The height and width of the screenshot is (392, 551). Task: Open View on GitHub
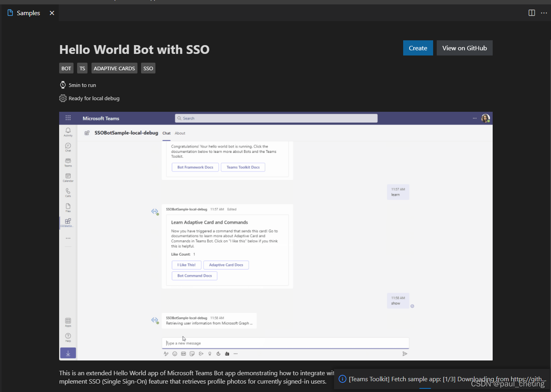pos(464,48)
